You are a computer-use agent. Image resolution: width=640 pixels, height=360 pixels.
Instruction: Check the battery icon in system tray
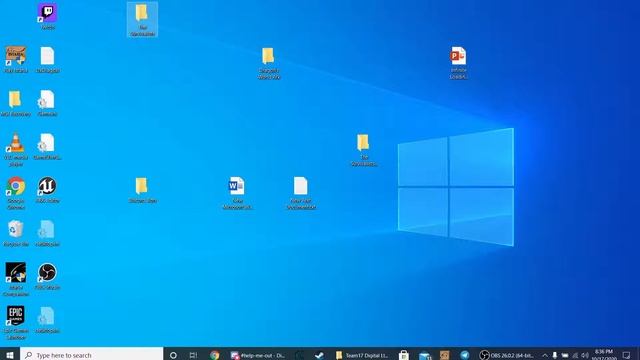pyautogui.click(x=565, y=355)
